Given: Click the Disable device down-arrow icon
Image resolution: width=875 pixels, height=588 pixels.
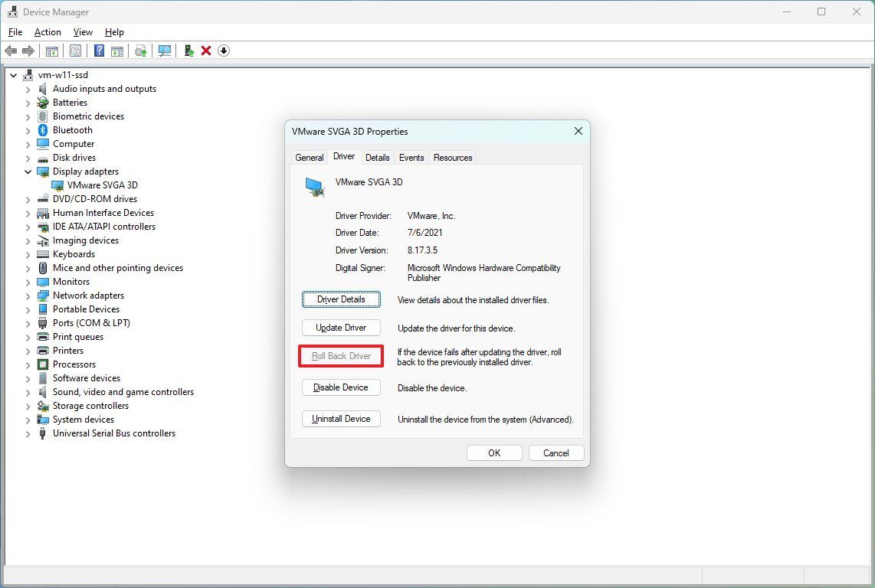Looking at the screenshot, I should point(223,51).
